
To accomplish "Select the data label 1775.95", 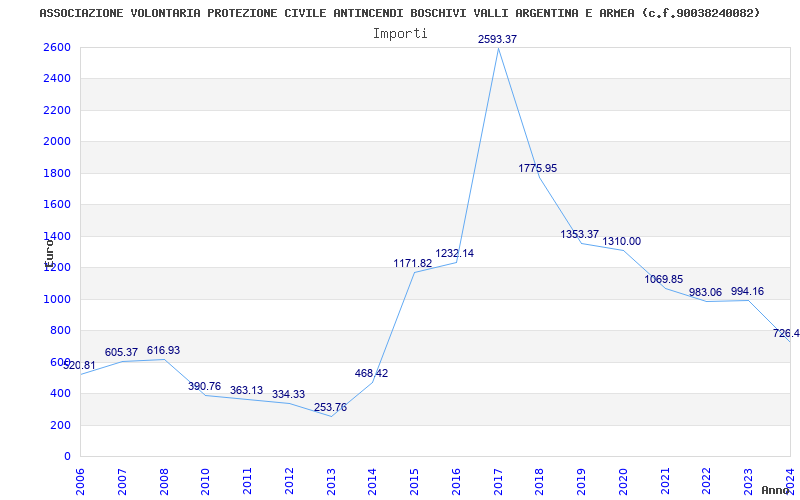I will (x=538, y=168).
